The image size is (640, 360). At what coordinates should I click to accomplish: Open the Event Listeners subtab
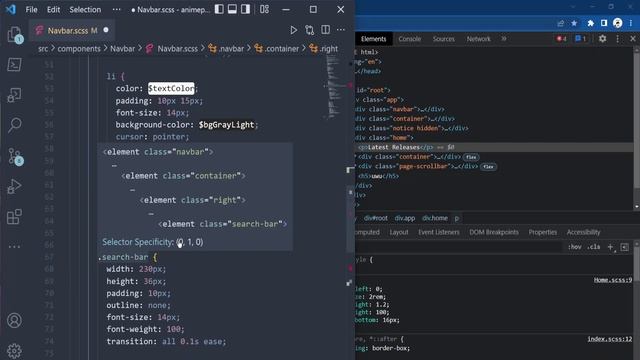[438, 232]
